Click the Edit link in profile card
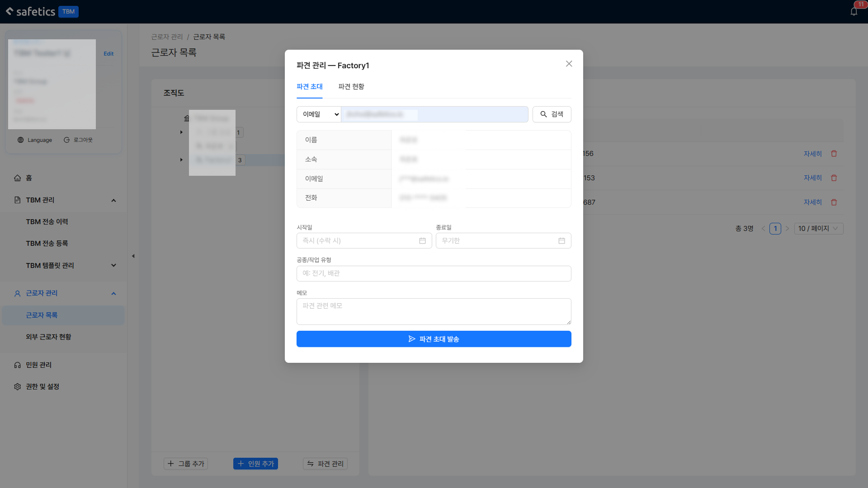 [108, 53]
